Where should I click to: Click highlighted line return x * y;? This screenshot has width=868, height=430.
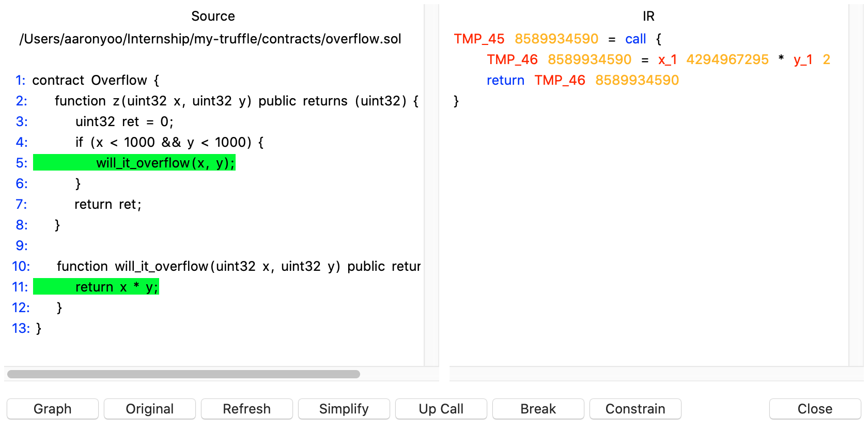[116, 287]
